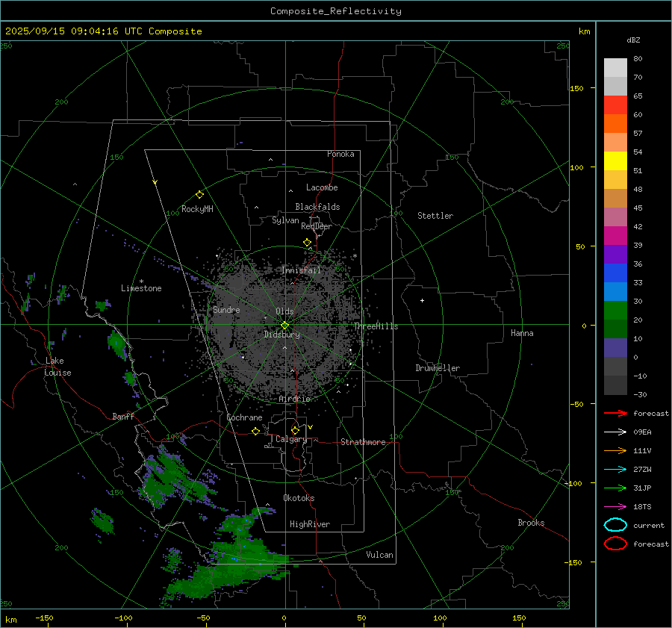Click the yellow diamond marker above Calgary

[295, 430]
